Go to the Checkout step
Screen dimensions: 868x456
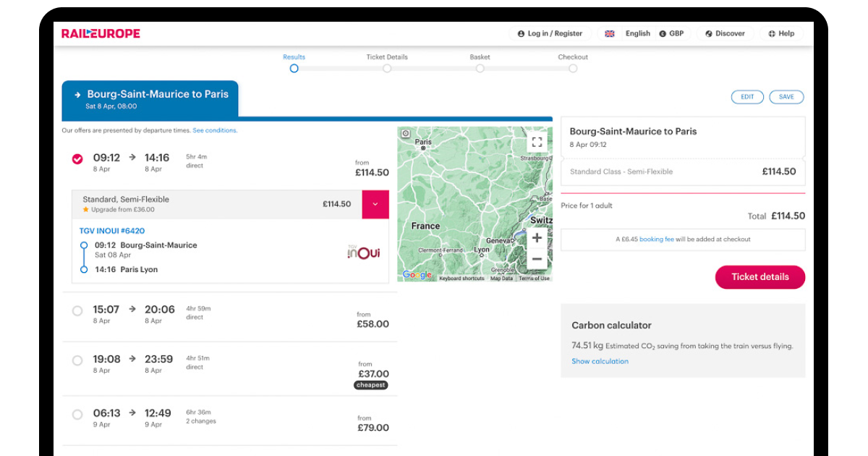[x=573, y=62]
